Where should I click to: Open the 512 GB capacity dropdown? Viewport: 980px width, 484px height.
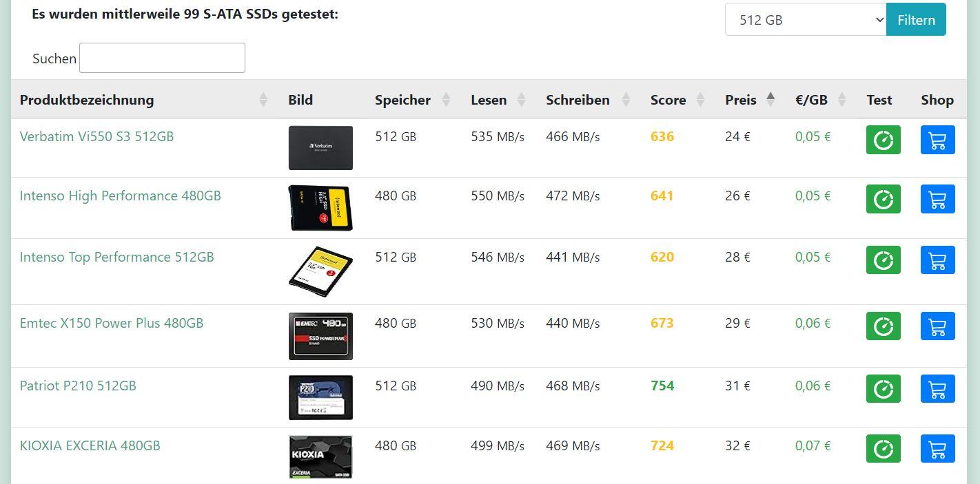click(806, 20)
